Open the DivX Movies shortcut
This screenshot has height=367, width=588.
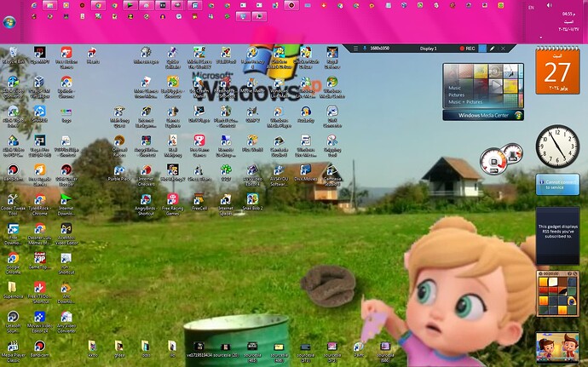tap(306, 173)
